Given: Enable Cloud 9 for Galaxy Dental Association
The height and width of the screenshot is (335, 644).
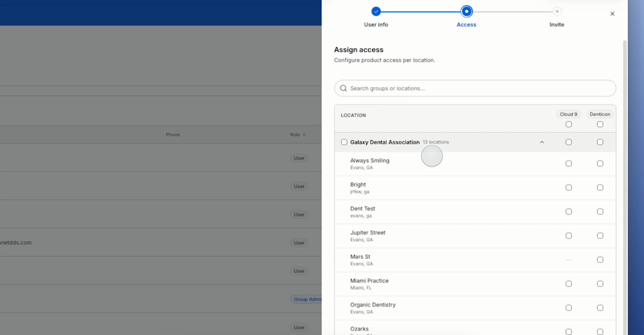Looking at the screenshot, I should tap(569, 142).
